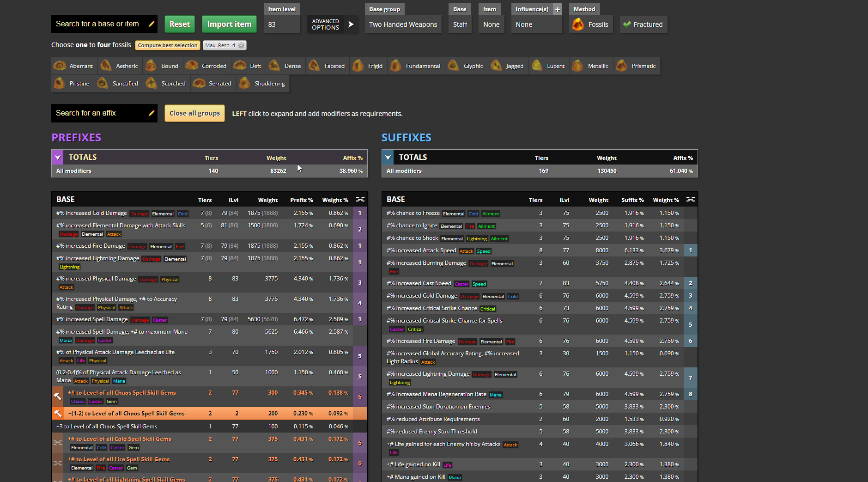
Task: Click the pencil icon in base item search
Action: 151,24
